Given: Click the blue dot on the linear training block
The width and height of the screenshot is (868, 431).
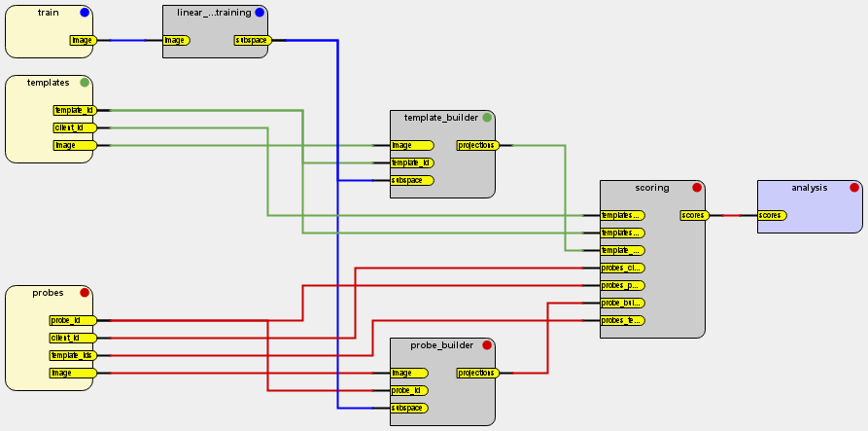Looking at the screenshot, I should (x=260, y=13).
